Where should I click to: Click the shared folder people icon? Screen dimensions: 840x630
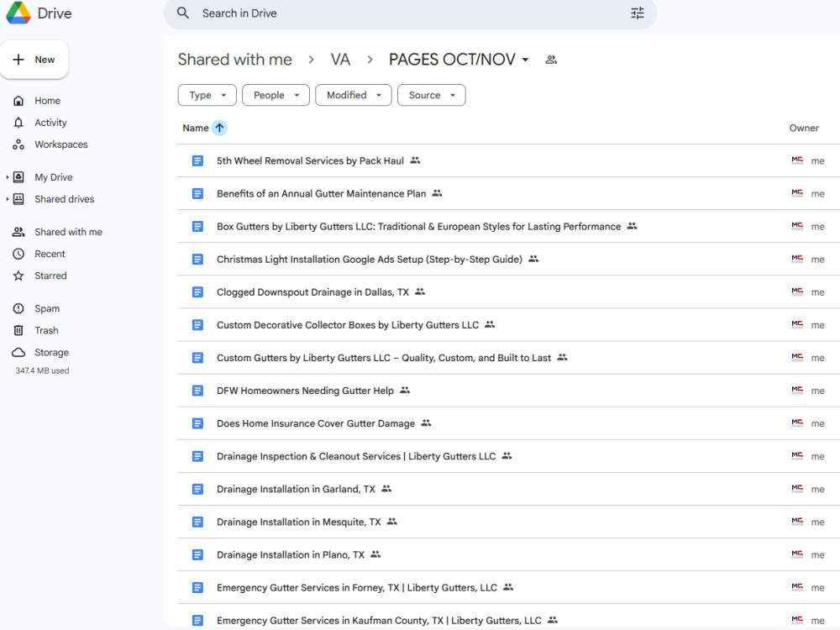click(x=551, y=60)
